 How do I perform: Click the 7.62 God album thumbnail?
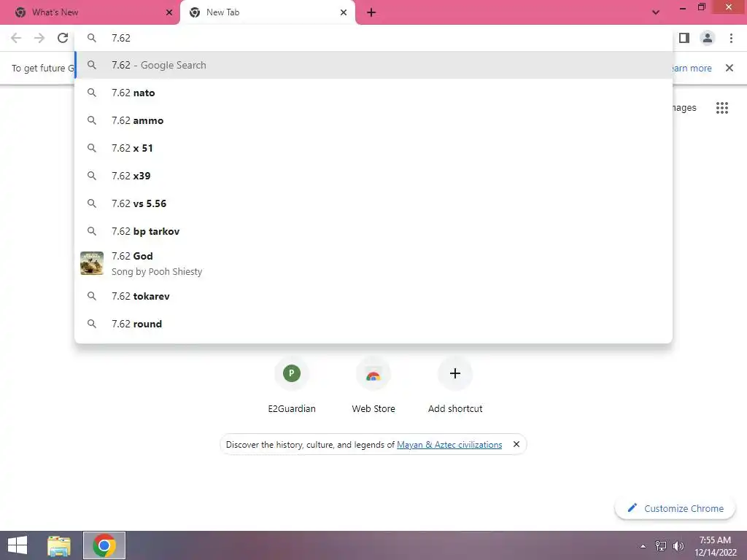[92, 263]
